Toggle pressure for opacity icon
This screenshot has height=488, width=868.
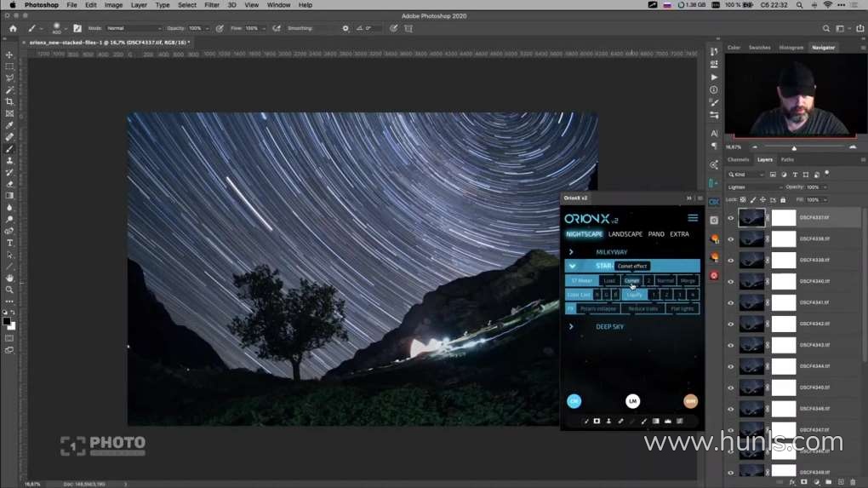pyautogui.click(x=220, y=28)
